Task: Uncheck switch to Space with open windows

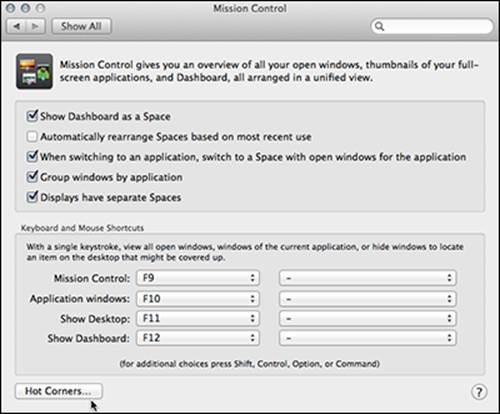Action: [x=32, y=156]
